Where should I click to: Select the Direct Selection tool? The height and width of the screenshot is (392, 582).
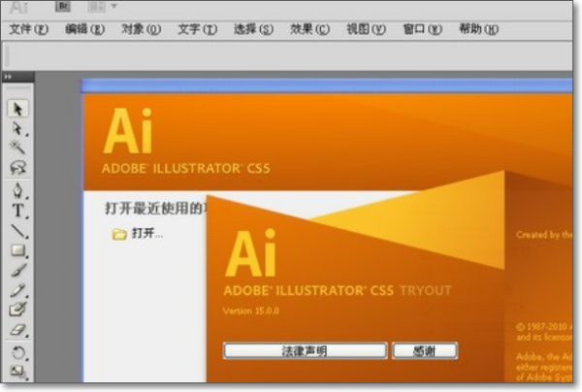coord(17,128)
